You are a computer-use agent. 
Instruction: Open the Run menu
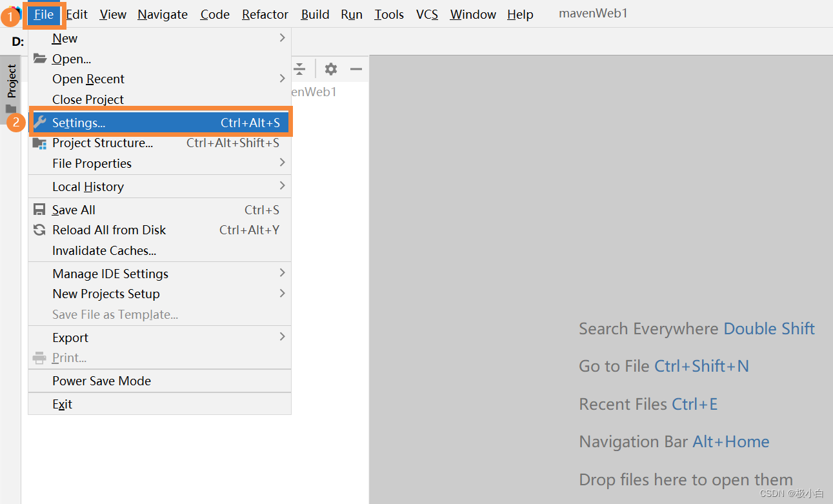point(352,14)
